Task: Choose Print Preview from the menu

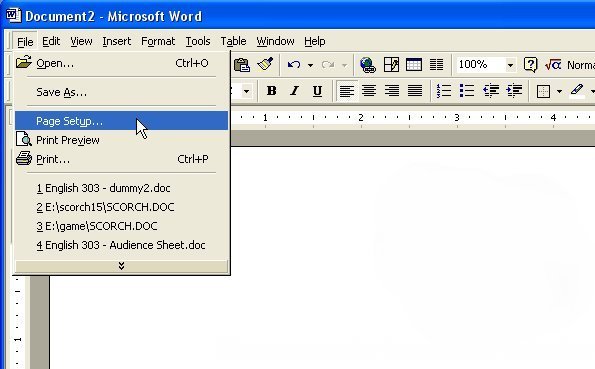Action: (121, 140)
